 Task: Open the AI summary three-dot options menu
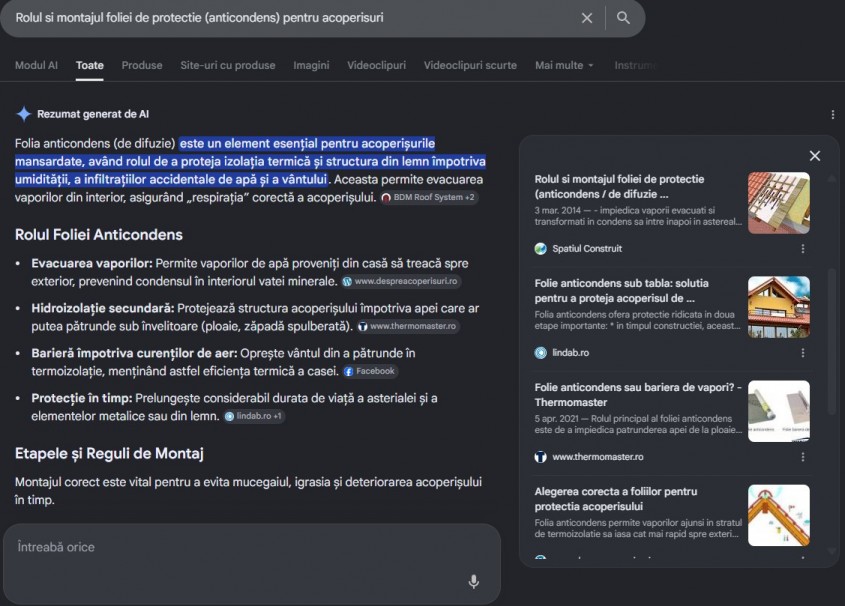click(x=833, y=115)
